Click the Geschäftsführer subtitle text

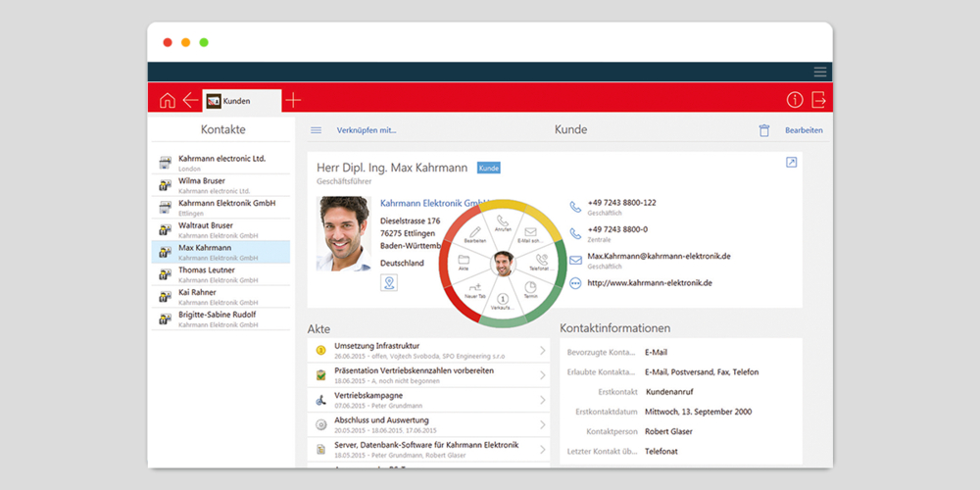coord(344,181)
